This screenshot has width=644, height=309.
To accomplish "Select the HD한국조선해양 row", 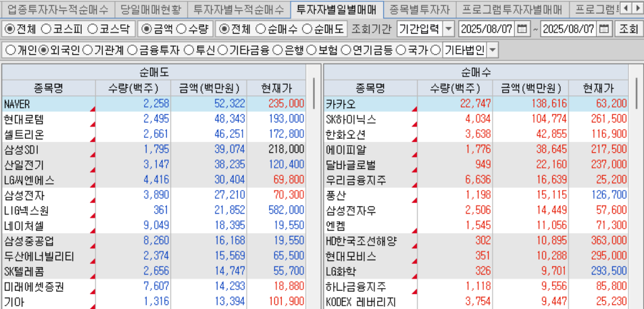I will [476, 241].
